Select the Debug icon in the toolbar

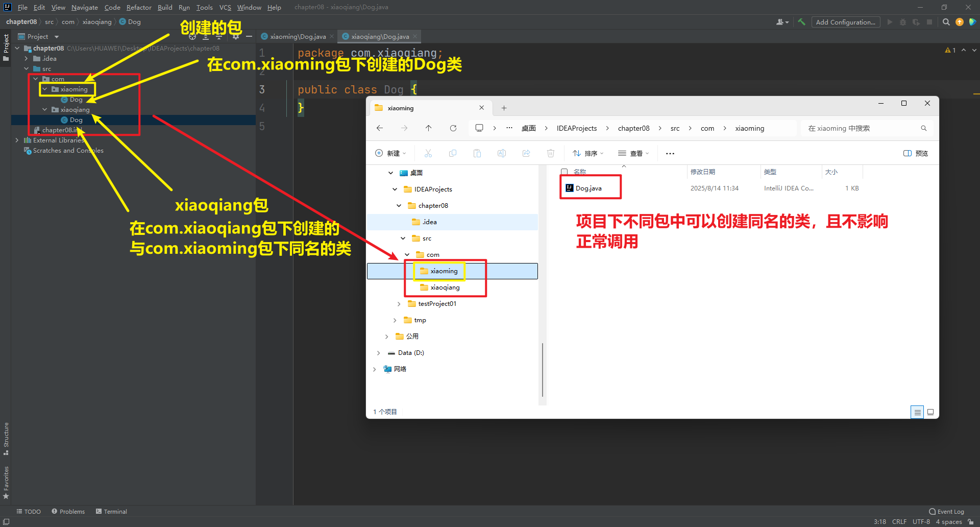pyautogui.click(x=903, y=22)
